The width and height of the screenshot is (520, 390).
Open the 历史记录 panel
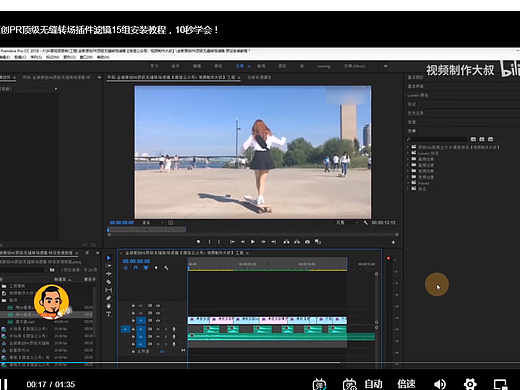point(415,113)
